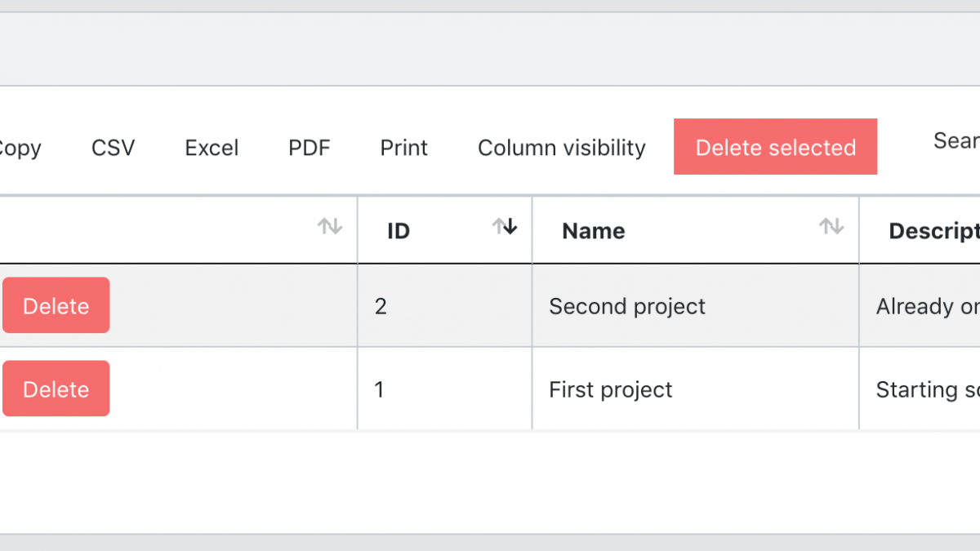Click the row for First project
Image resolution: width=980 pixels, height=551 pixels.
[610, 389]
